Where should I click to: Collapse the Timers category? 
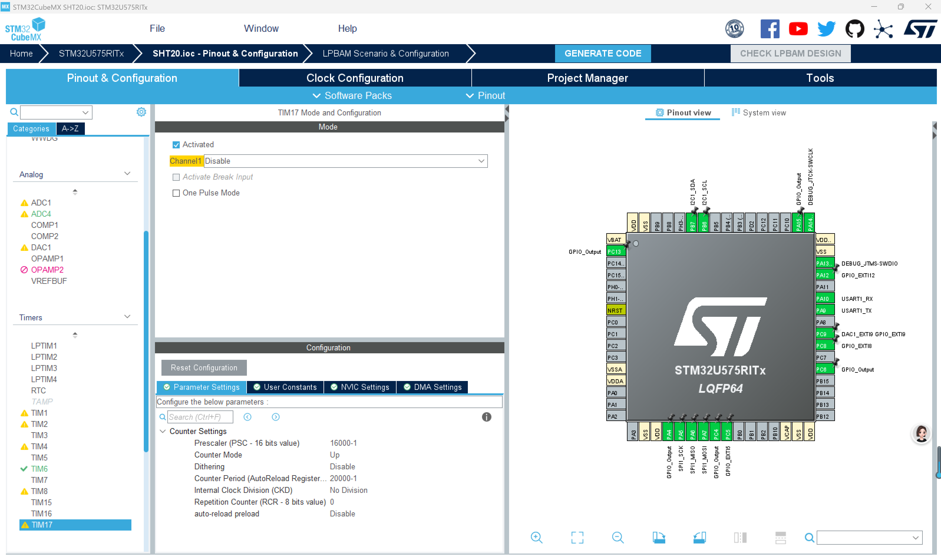coord(127,317)
